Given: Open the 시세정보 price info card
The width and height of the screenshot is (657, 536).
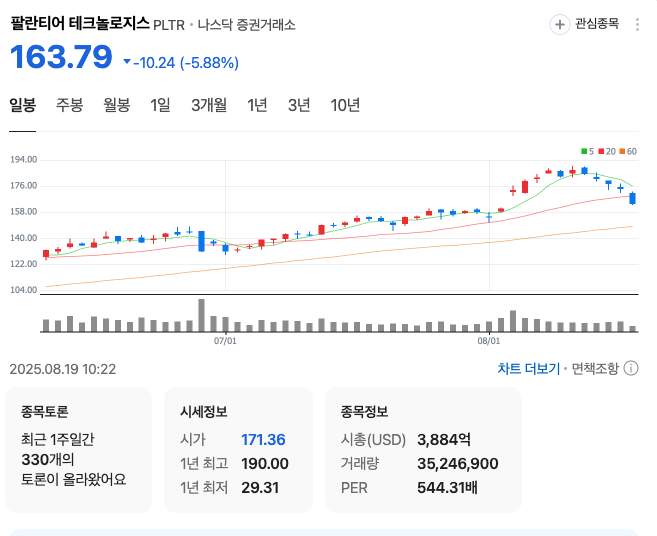Looking at the screenshot, I should (238, 450).
